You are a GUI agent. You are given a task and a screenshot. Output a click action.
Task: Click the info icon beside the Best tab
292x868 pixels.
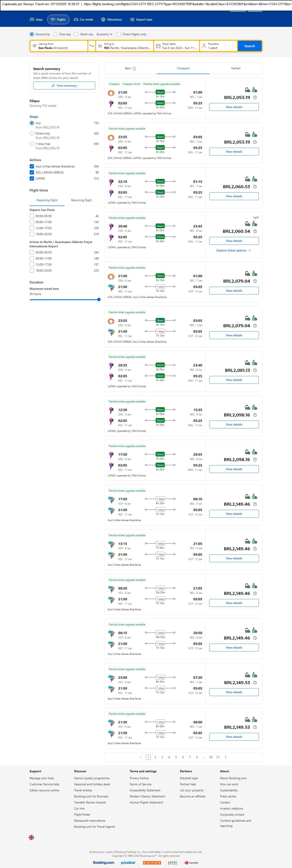click(x=134, y=68)
